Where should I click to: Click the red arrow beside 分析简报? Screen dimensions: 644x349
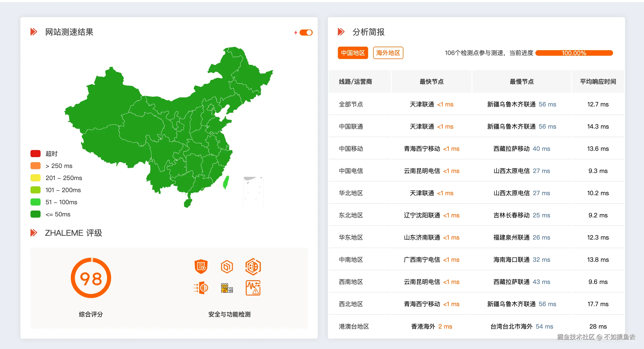pos(341,32)
